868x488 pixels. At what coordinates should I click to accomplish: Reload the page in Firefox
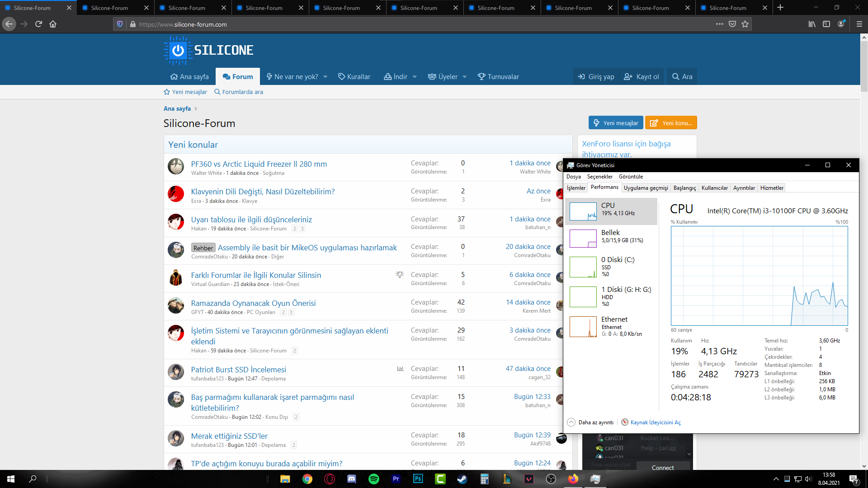click(x=38, y=24)
